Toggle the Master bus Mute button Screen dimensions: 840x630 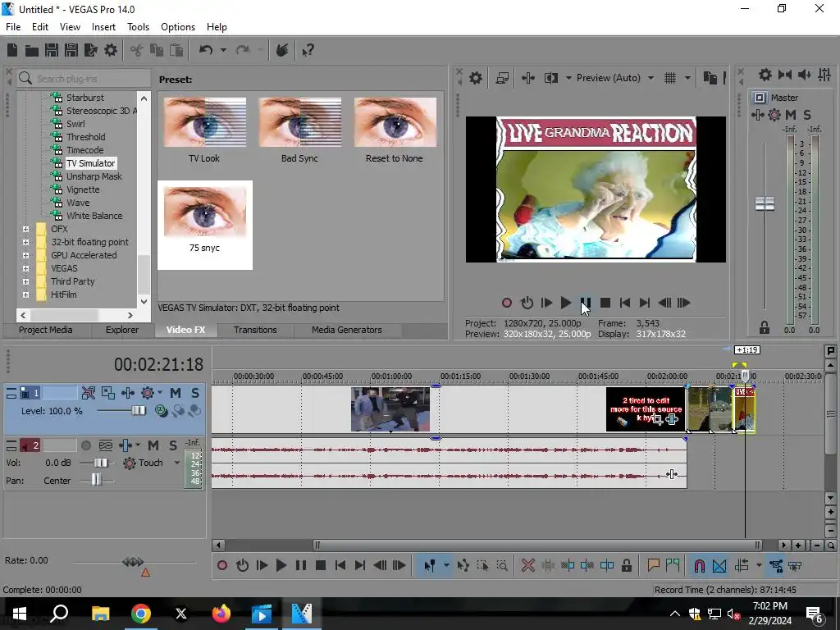(x=790, y=115)
